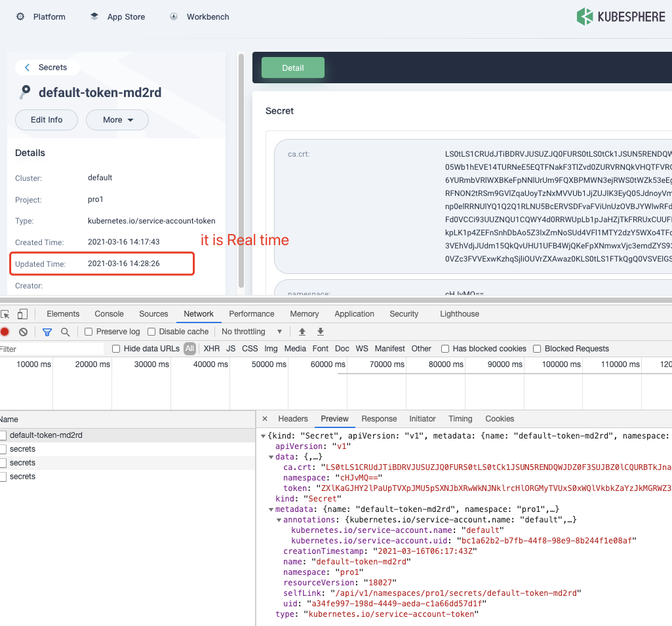The height and width of the screenshot is (626, 672).
Task: Collapse the data node in preview
Action: [x=271, y=457]
